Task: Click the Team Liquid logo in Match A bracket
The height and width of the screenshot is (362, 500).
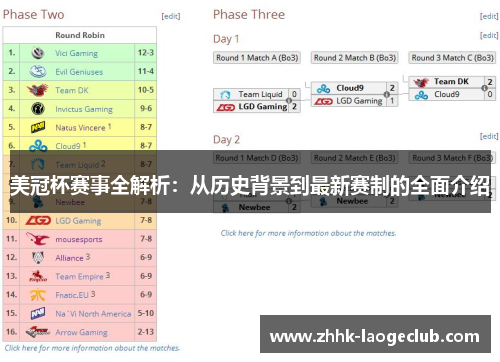Action: pos(225,95)
